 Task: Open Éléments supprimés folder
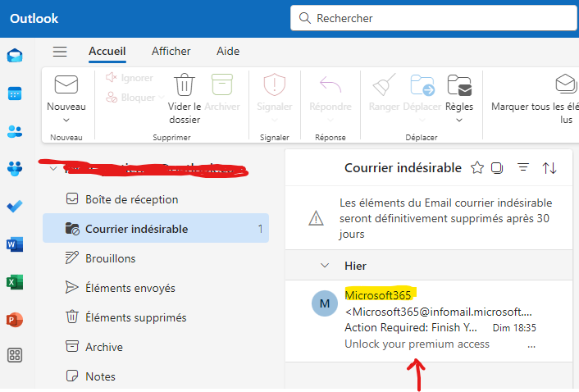[156, 317]
